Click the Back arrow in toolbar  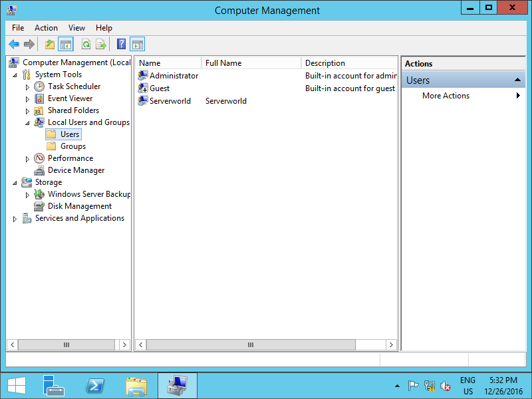pyautogui.click(x=14, y=45)
